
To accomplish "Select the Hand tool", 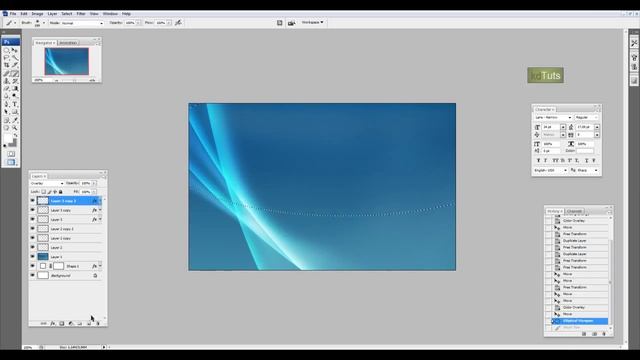I will (x=7, y=128).
